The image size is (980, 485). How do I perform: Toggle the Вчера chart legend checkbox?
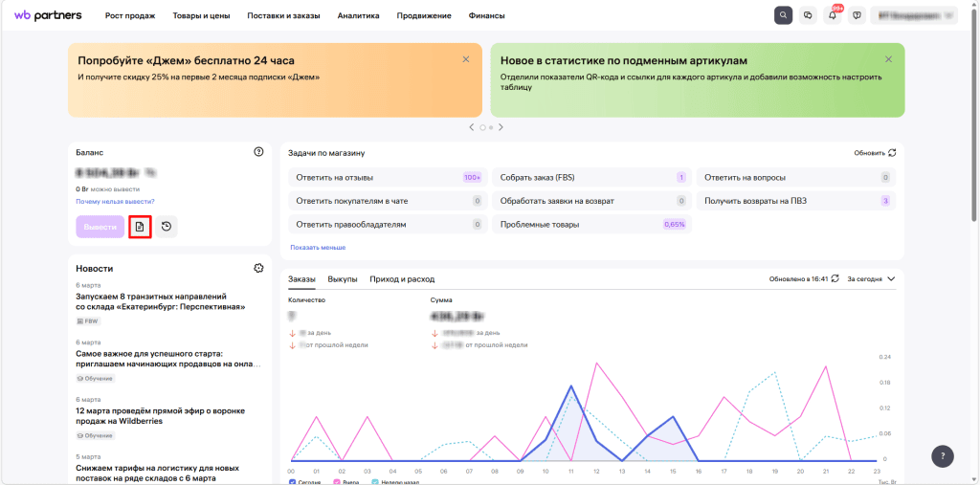[337, 482]
